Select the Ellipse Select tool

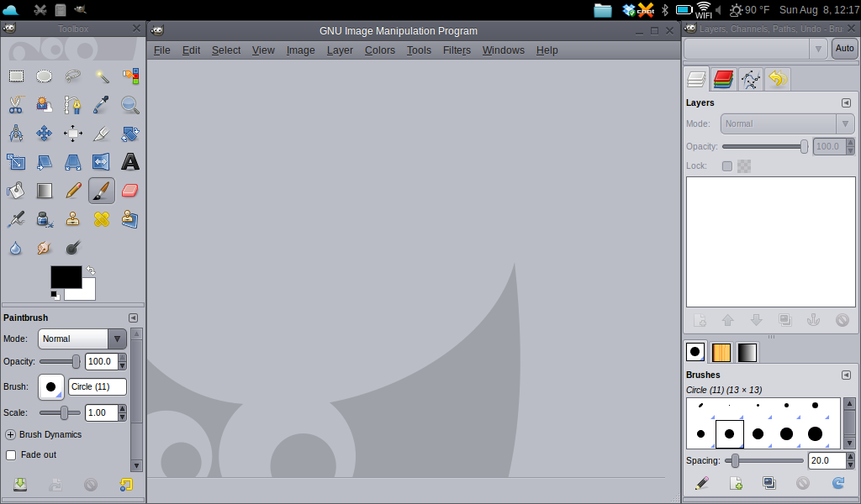click(44, 76)
